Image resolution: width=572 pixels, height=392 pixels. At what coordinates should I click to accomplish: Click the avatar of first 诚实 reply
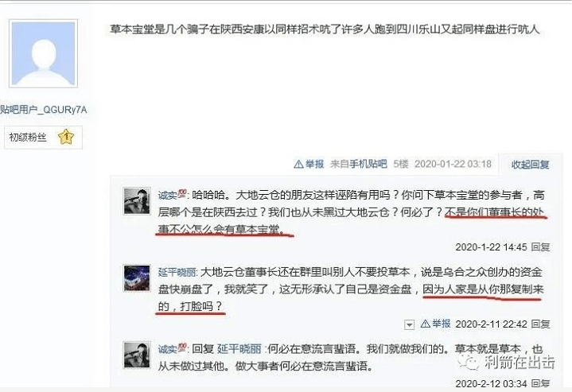(x=137, y=201)
